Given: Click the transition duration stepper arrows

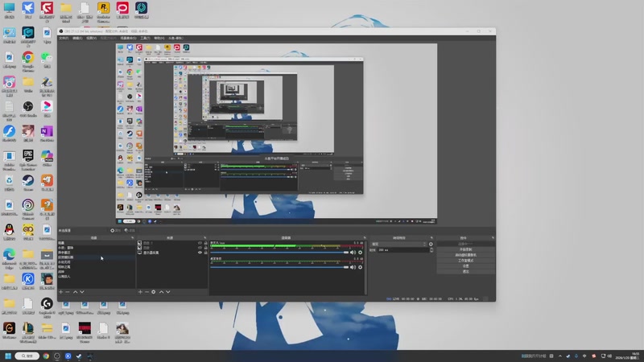Looking at the screenshot, I should click(x=431, y=250).
